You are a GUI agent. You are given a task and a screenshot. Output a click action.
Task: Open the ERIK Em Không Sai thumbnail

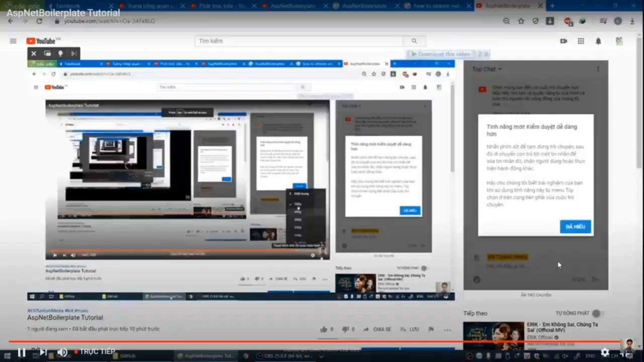494,336
